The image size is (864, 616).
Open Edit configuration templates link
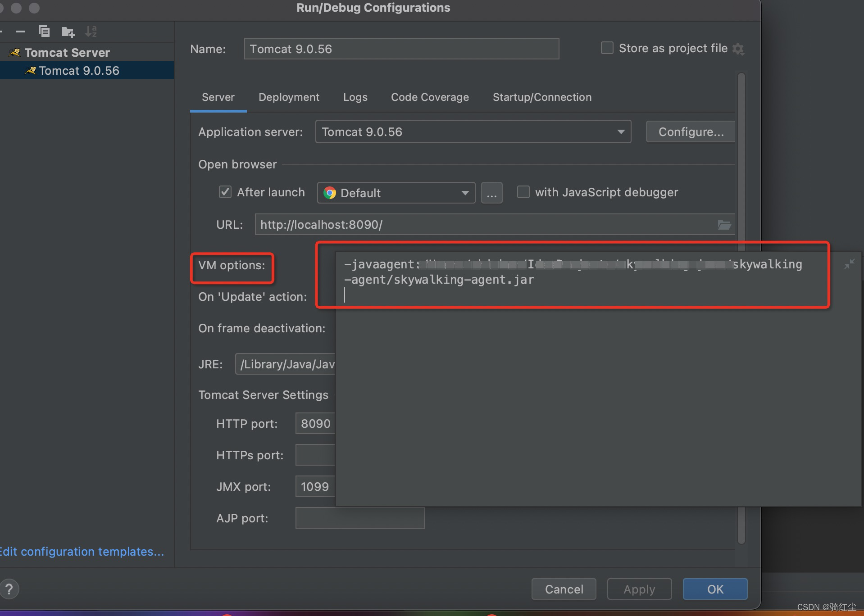[x=82, y=552]
